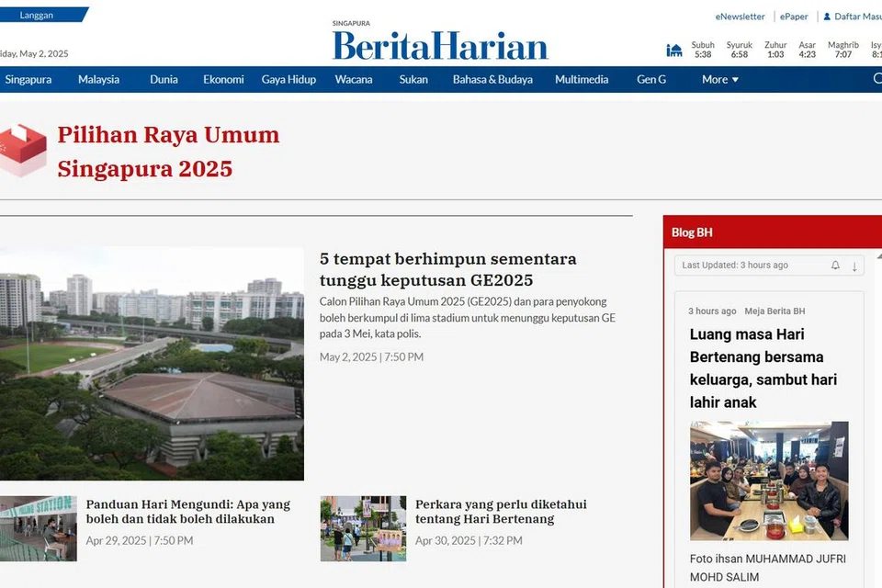The image size is (882, 588).
Task: Open the ePaper link
Action: 794,17
